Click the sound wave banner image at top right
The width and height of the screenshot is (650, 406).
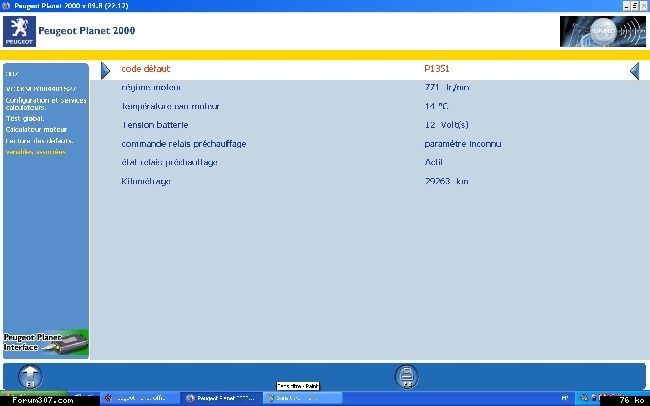coord(602,32)
